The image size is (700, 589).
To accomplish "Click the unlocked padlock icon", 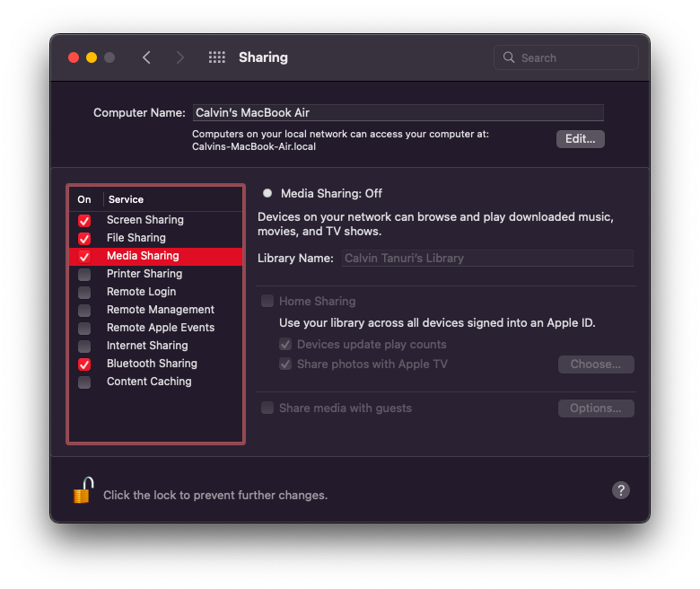I will click(83, 490).
